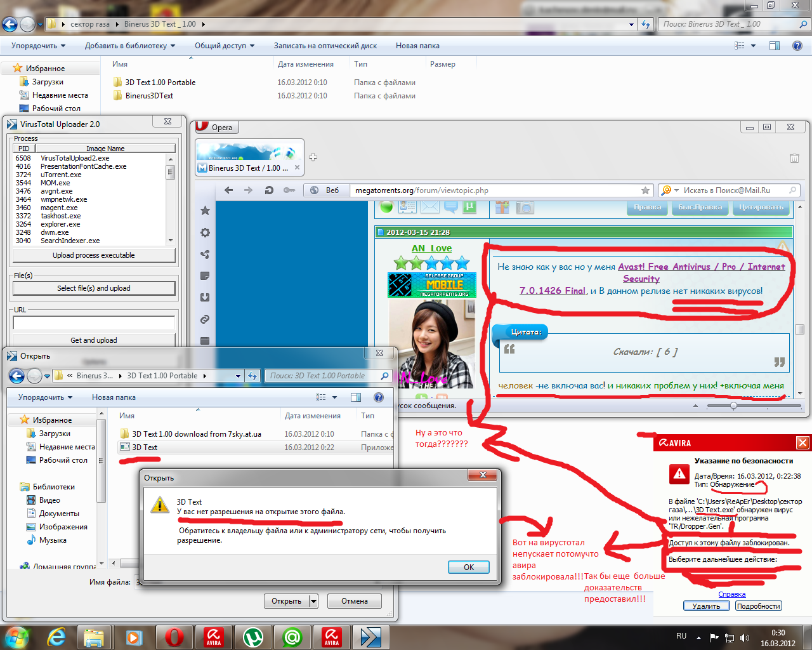Click the Opera password wand key icon
This screenshot has height=650, width=812.
(x=289, y=190)
